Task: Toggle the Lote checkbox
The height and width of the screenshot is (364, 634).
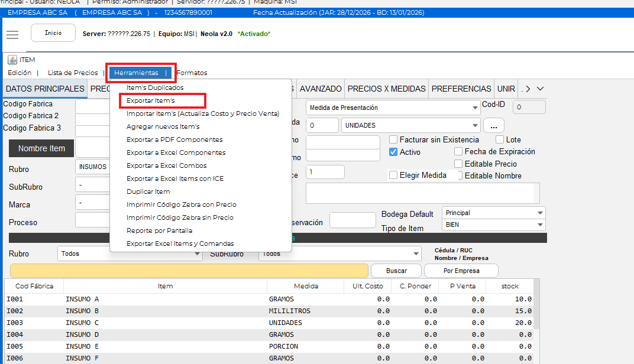Action: 500,140
